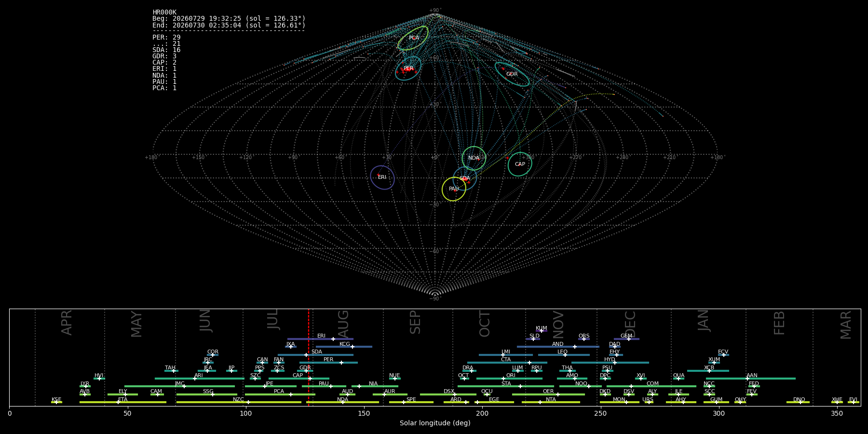Click the AAN shower label in the timeline

pos(752,376)
